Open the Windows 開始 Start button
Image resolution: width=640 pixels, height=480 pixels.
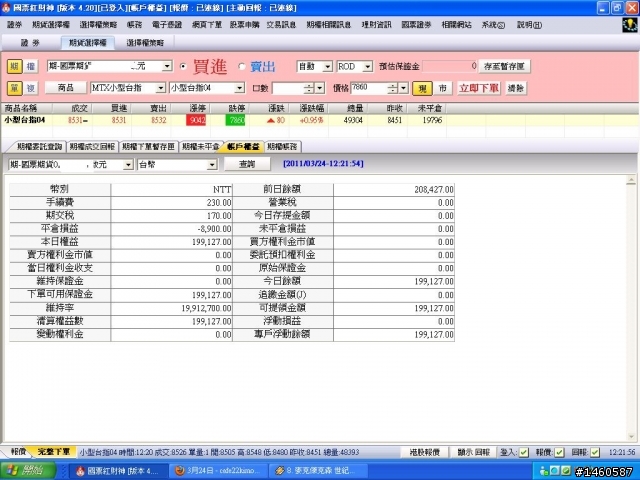pyautogui.click(x=28, y=471)
